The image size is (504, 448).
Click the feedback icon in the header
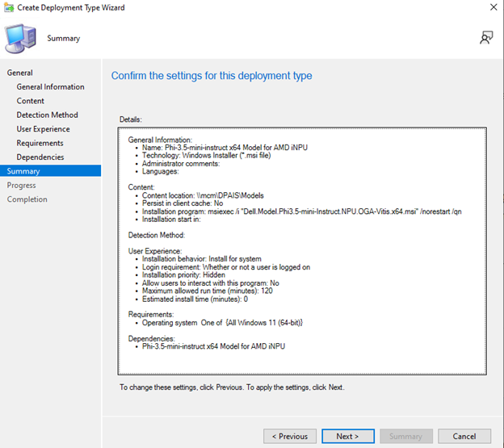click(x=486, y=37)
